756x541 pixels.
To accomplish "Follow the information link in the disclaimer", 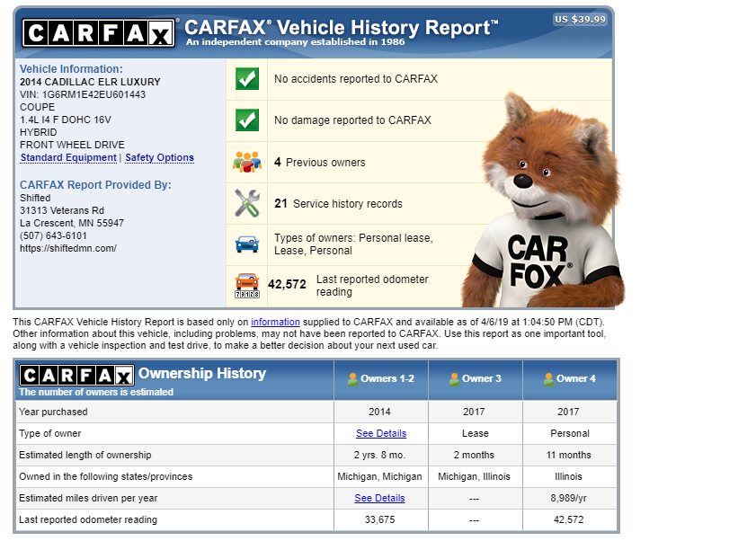I will [x=275, y=322].
